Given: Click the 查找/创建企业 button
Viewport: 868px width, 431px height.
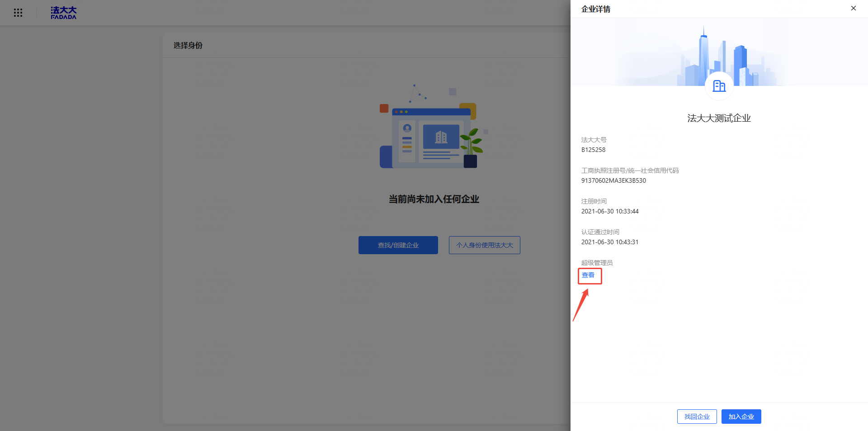Looking at the screenshot, I should (398, 245).
